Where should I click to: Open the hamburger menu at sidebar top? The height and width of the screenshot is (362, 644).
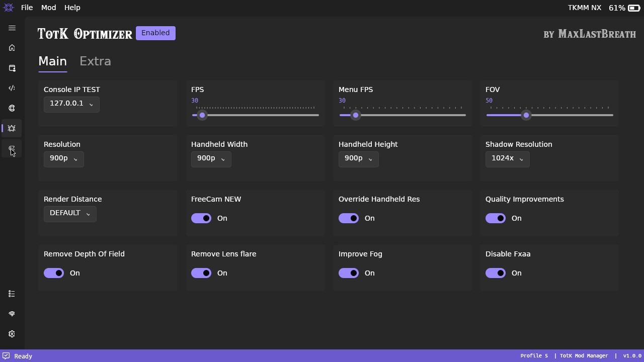pos(12,28)
